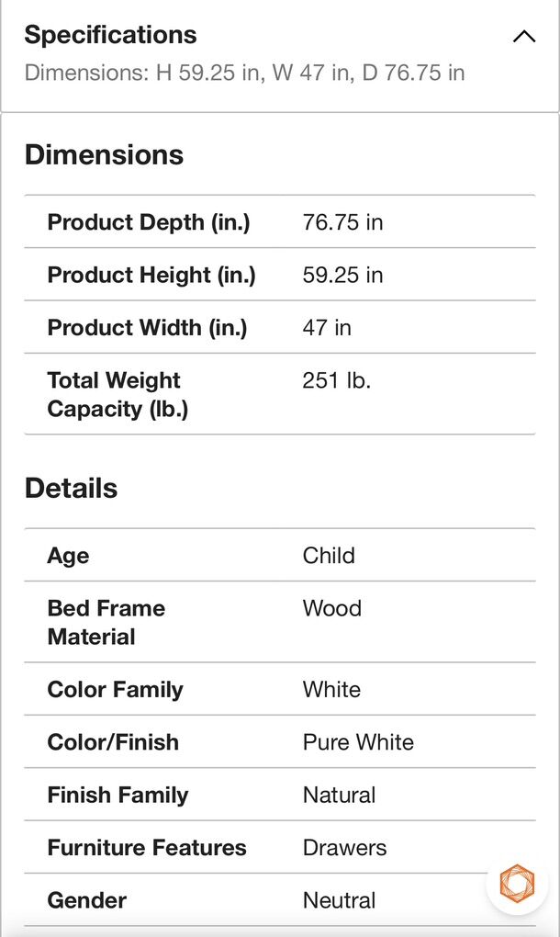Select the Total Weight Capacity label
The image size is (560, 937).
click(x=118, y=394)
